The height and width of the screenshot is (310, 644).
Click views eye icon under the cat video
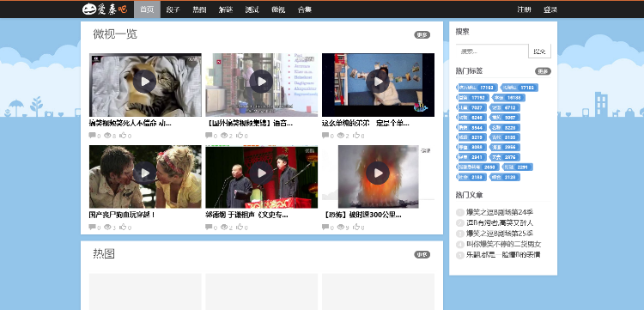point(107,135)
